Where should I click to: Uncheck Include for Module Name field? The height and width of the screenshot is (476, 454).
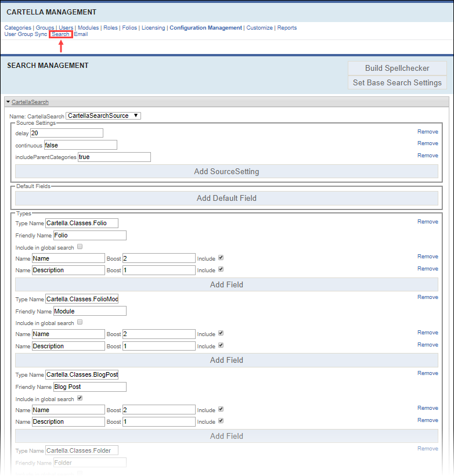coord(221,333)
